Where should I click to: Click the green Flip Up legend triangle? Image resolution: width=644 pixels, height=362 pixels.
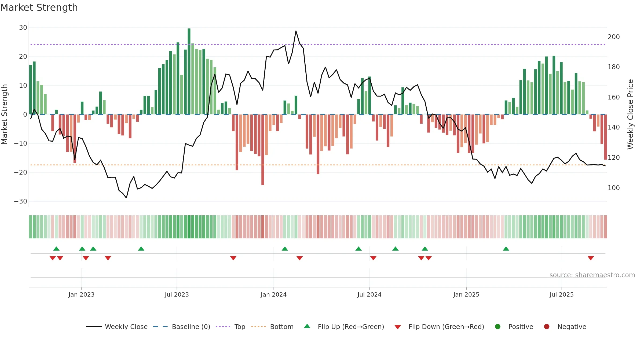(x=307, y=326)
